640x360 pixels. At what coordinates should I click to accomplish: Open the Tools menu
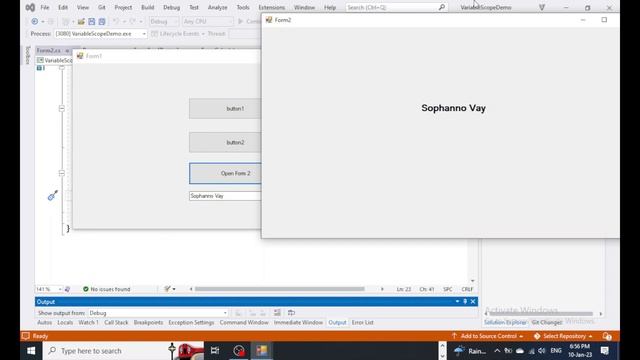point(243,7)
